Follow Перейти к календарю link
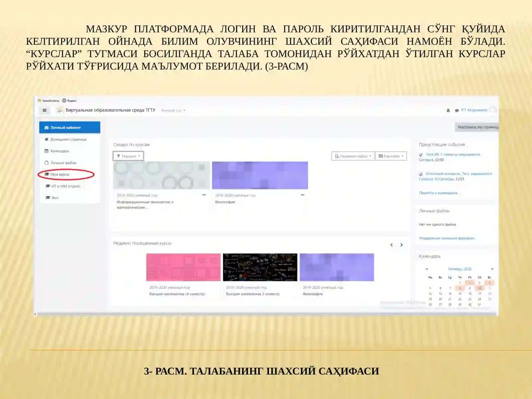Image resolution: width=532 pixels, height=399 pixels. (439, 193)
